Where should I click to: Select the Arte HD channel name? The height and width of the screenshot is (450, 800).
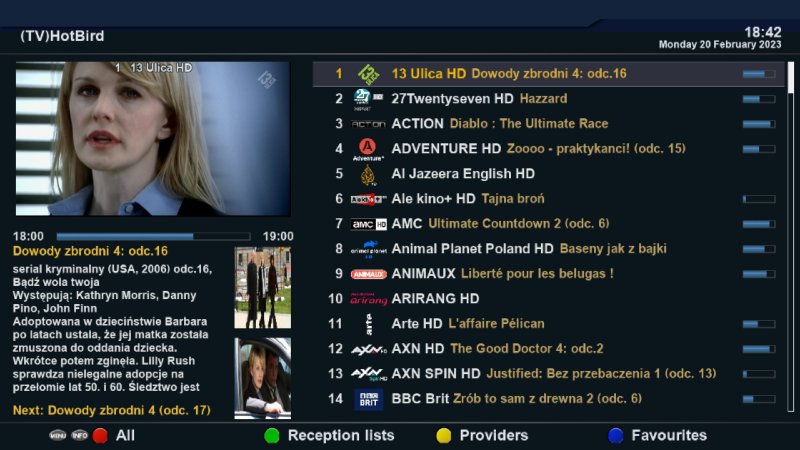(417, 324)
